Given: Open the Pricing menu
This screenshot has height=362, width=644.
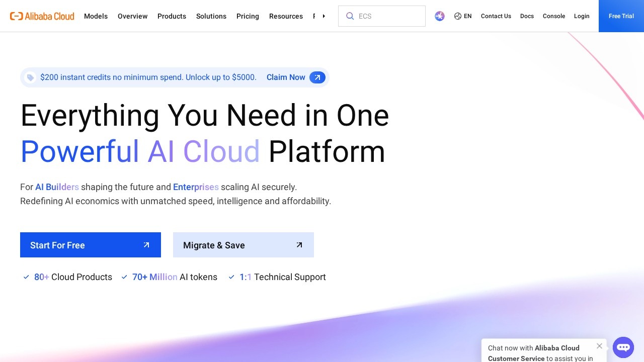Looking at the screenshot, I should 248,16.
